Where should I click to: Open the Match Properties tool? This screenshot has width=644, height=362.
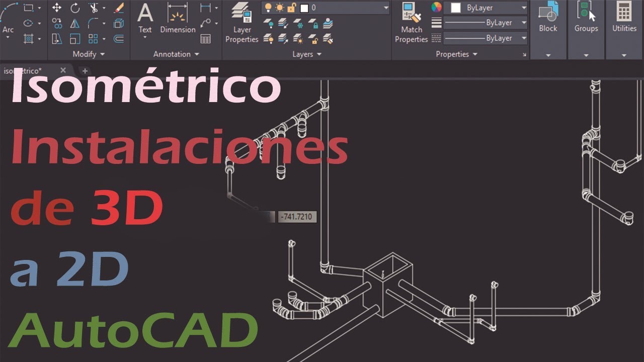[411, 23]
